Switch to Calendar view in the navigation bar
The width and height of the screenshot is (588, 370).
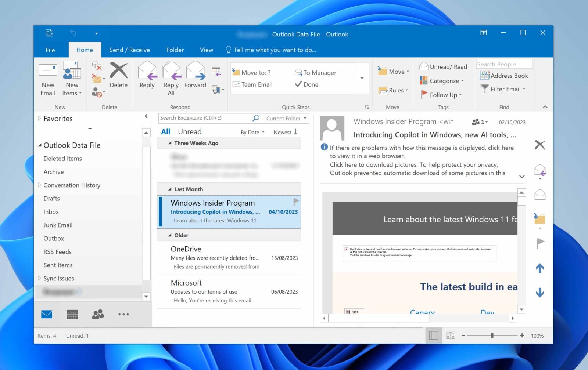click(72, 314)
